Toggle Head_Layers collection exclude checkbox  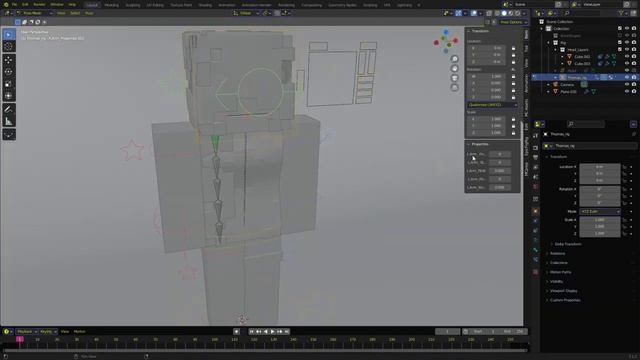point(620,49)
